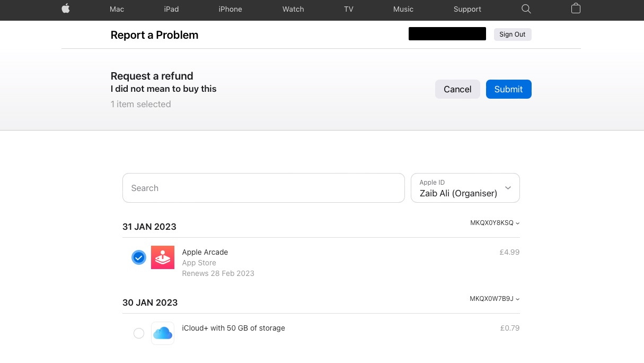Open the shopping bag icon
Screen dimensions: 644x363
pos(576,8)
